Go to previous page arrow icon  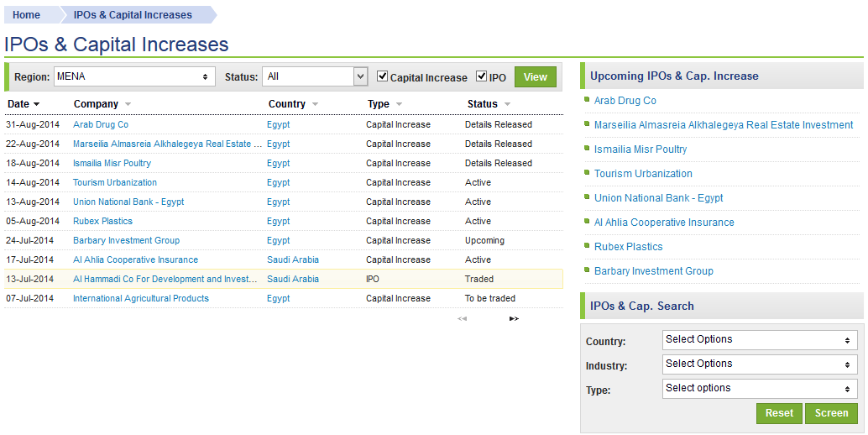pyautogui.click(x=462, y=318)
